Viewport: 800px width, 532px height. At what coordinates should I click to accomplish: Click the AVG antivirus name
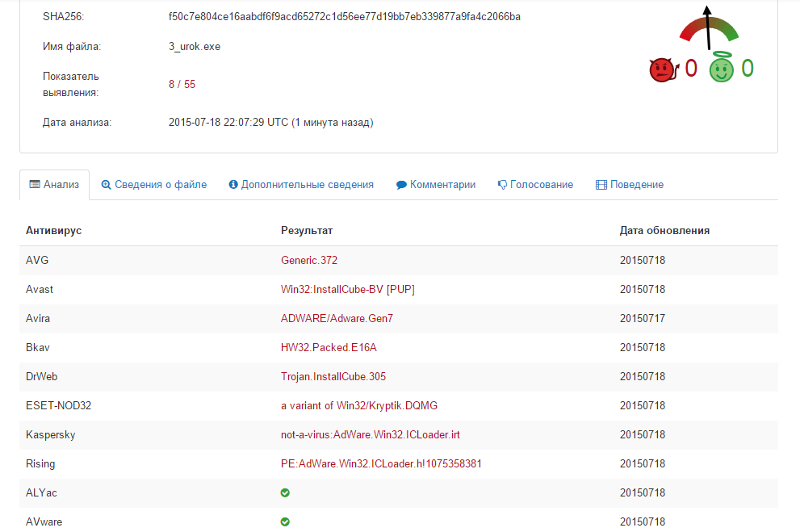pos(37,260)
